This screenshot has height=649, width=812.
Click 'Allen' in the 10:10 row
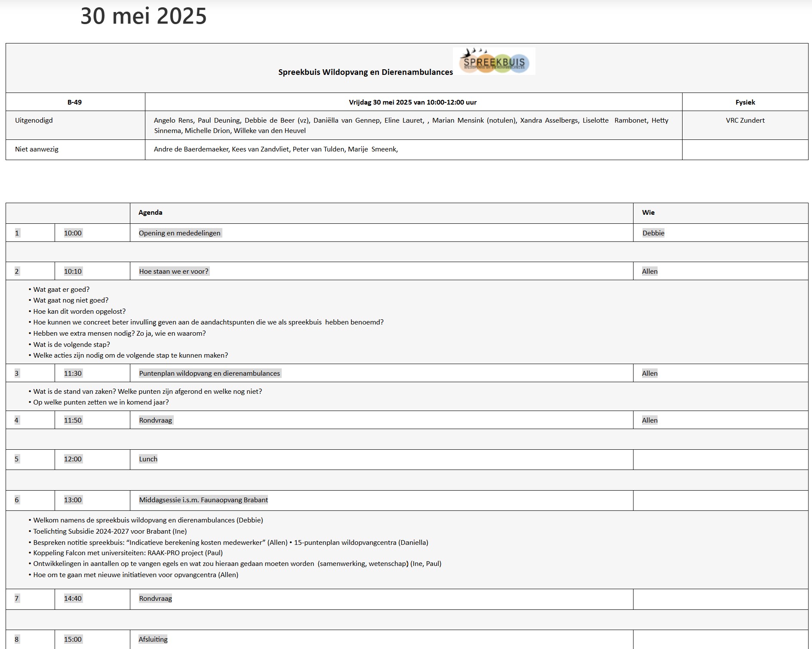[x=650, y=272]
